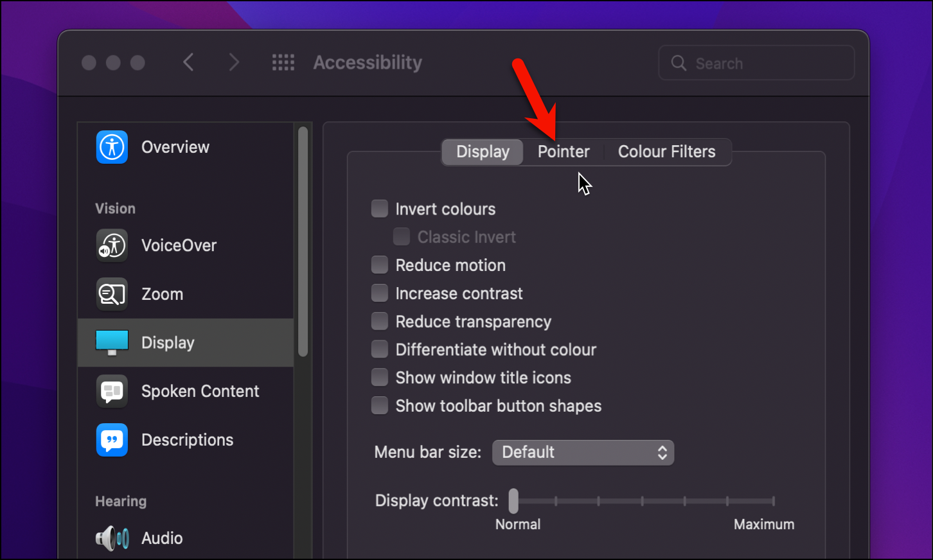Enable Differentiate without colour

pyautogui.click(x=380, y=349)
